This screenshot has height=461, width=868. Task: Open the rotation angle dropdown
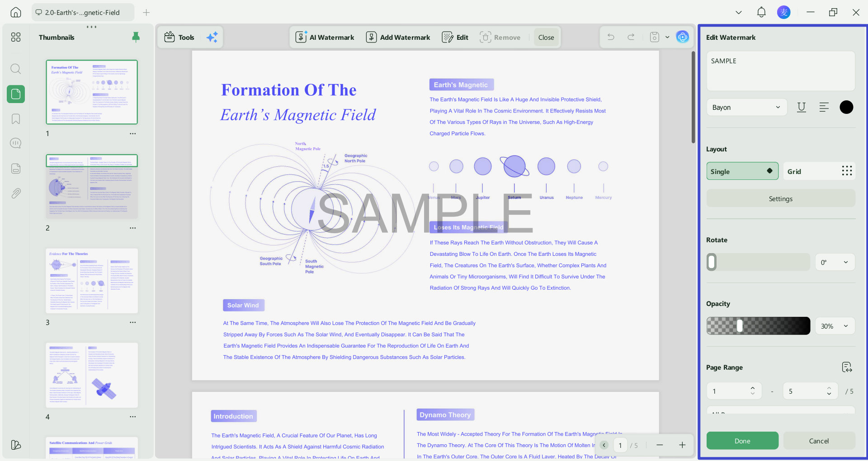(835, 262)
